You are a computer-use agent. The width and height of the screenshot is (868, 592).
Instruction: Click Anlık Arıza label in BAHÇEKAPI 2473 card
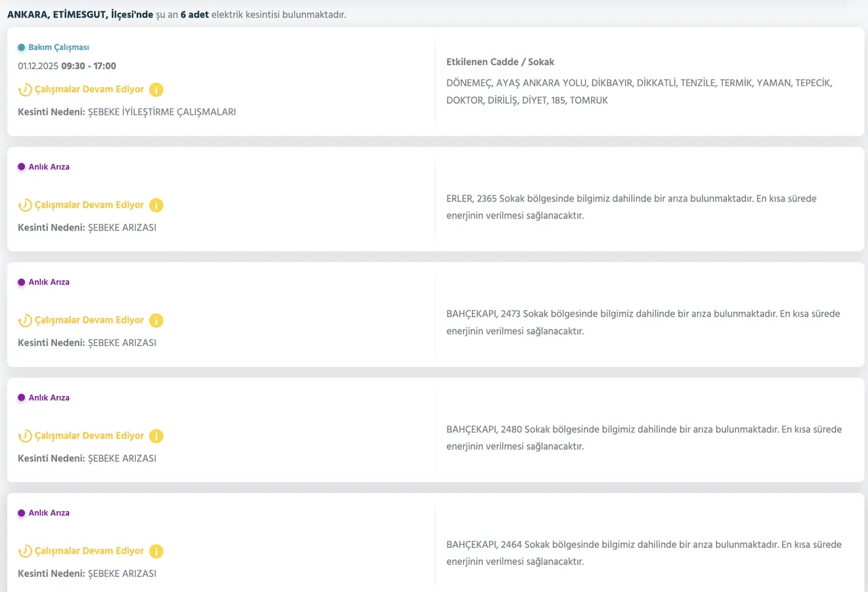(x=49, y=282)
